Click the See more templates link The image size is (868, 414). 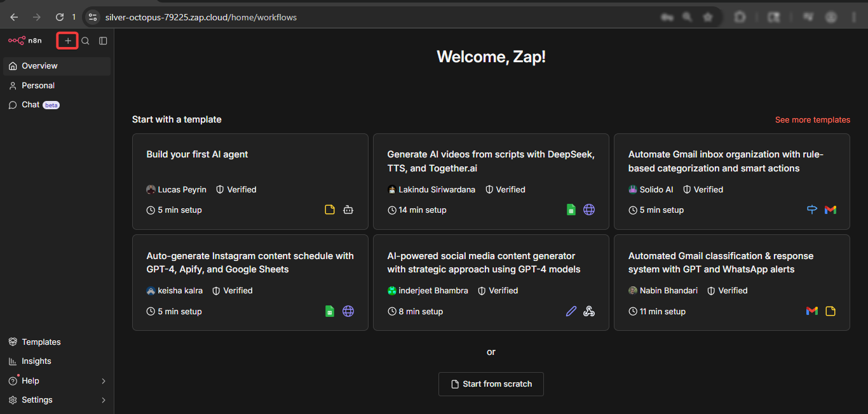pos(812,120)
